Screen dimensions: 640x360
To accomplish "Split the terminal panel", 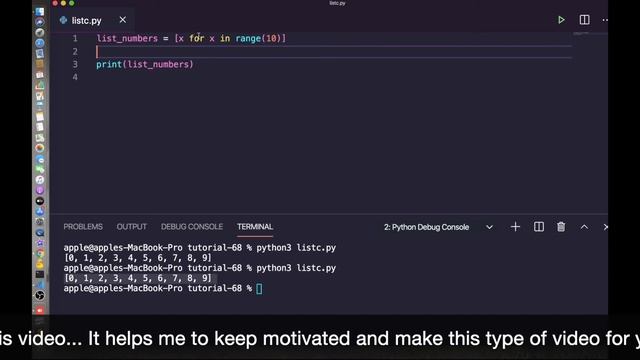I will pyautogui.click(x=539, y=227).
